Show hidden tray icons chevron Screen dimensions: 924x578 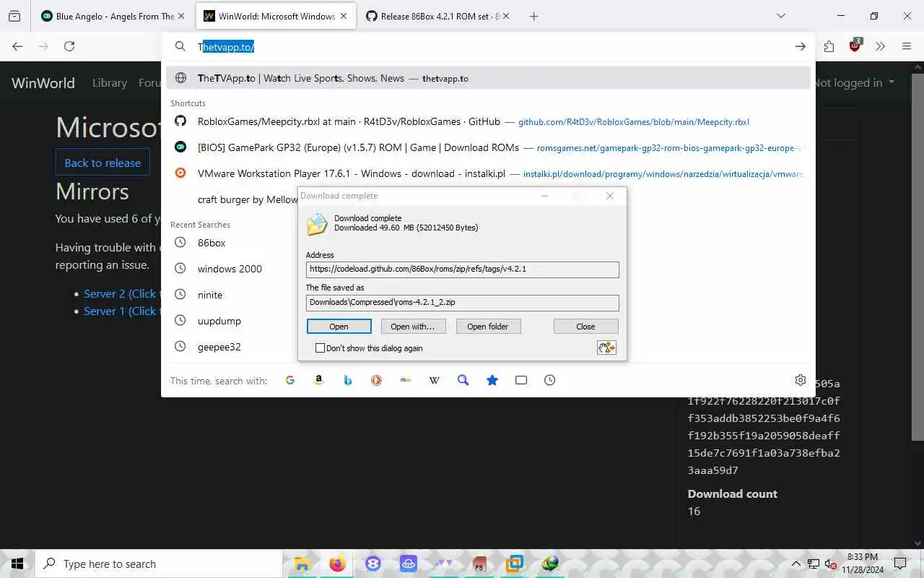[x=796, y=564]
